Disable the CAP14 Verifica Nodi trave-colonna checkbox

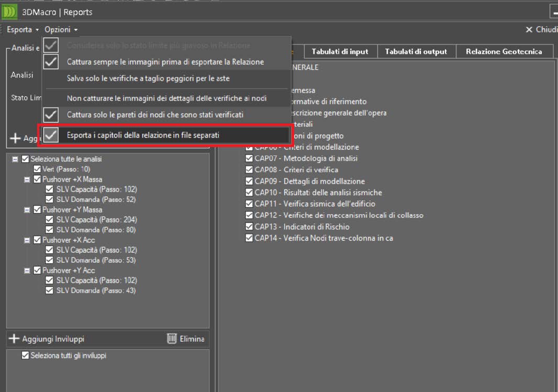[249, 238]
